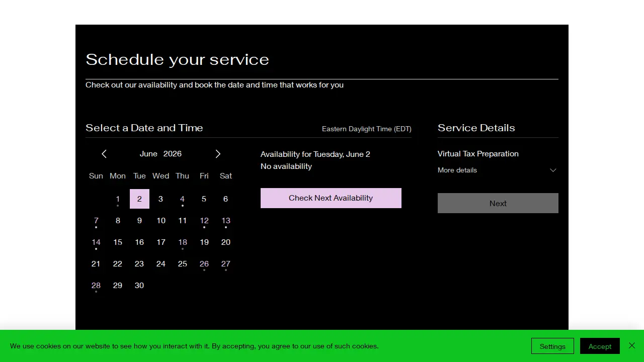The image size is (644, 362).
Task: Click the No availability text
Action: click(286, 166)
